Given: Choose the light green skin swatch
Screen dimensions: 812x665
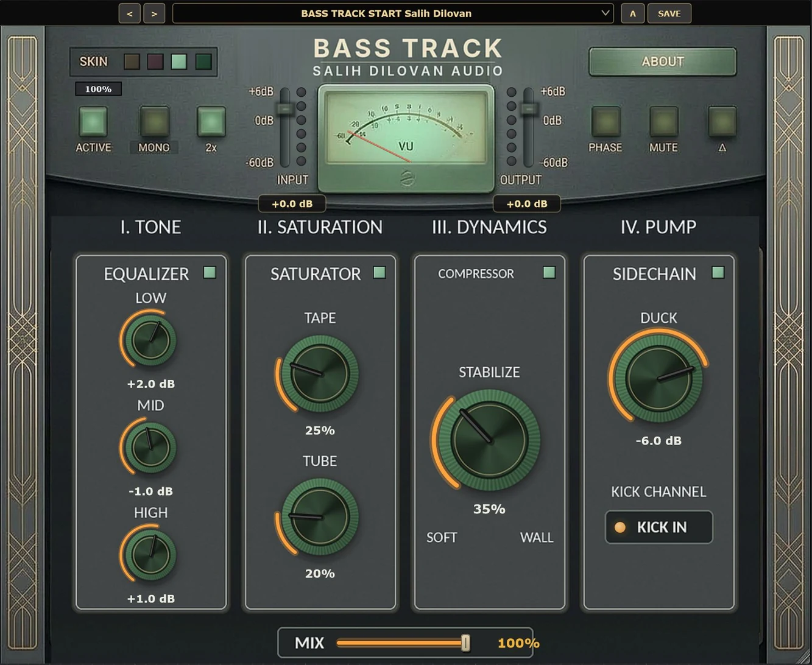Looking at the screenshot, I should pyautogui.click(x=179, y=62).
